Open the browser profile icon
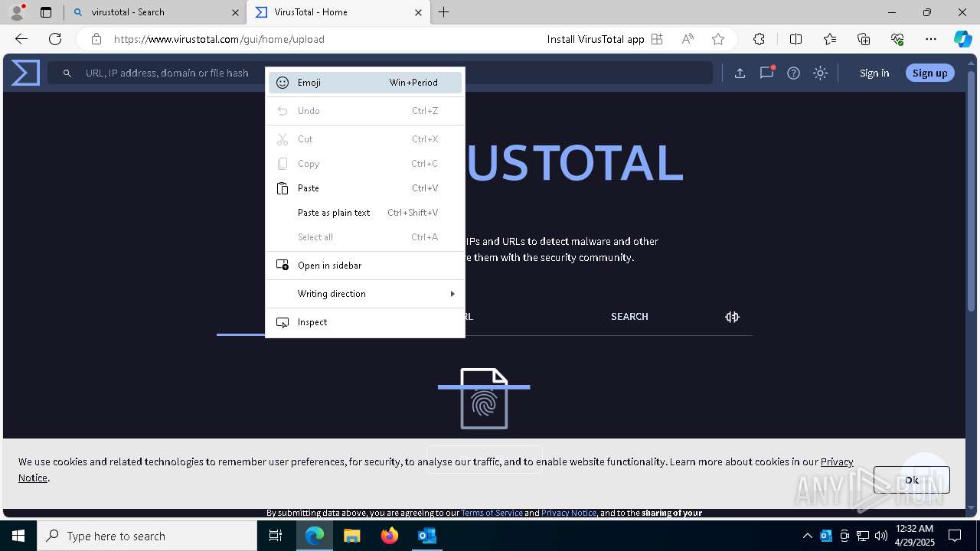Image resolution: width=980 pixels, height=551 pixels. tap(17, 11)
